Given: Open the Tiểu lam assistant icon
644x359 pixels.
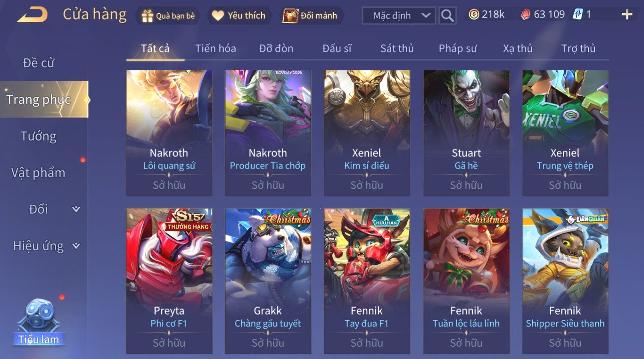Looking at the screenshot, I should coord(39,322).
